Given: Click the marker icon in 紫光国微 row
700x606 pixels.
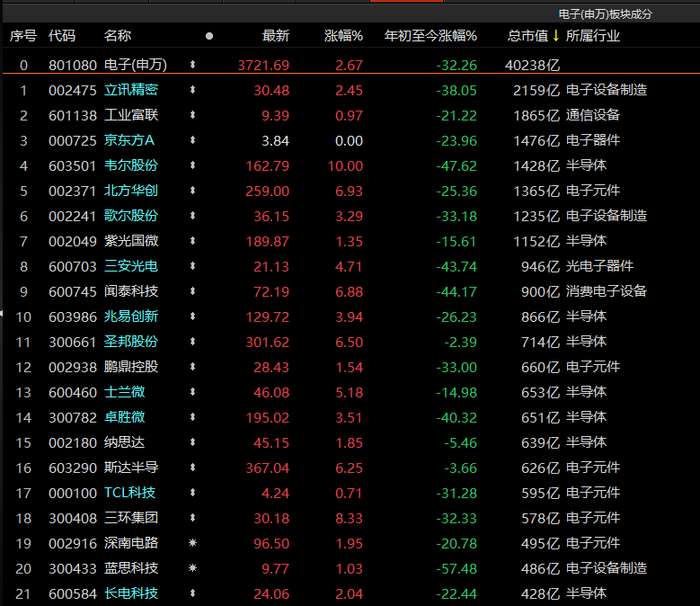Looking at the screenshot, I should point(192,241).
